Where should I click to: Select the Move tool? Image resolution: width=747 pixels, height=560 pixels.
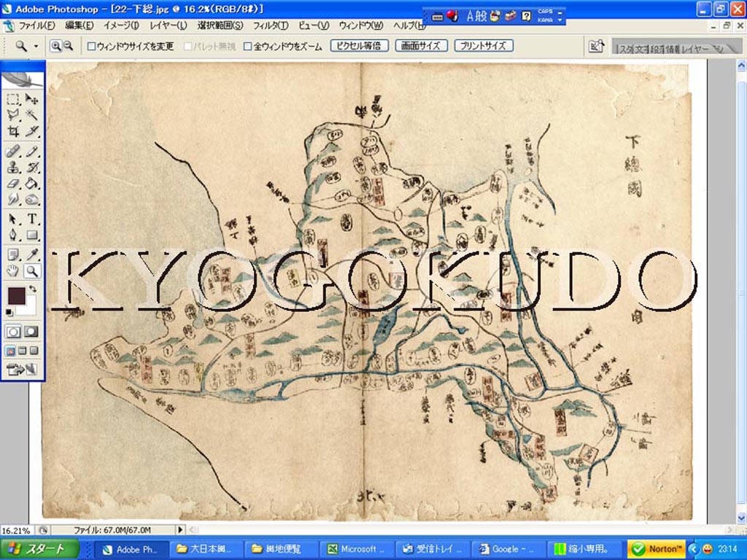[x=31, y=99]
